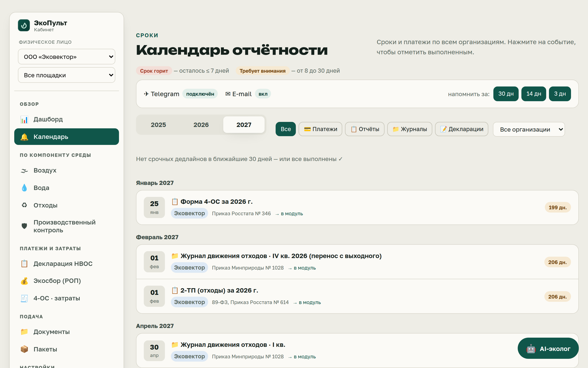Select the 2027 year tab
This screenshot has height=368, width=588.
point(244,125)
